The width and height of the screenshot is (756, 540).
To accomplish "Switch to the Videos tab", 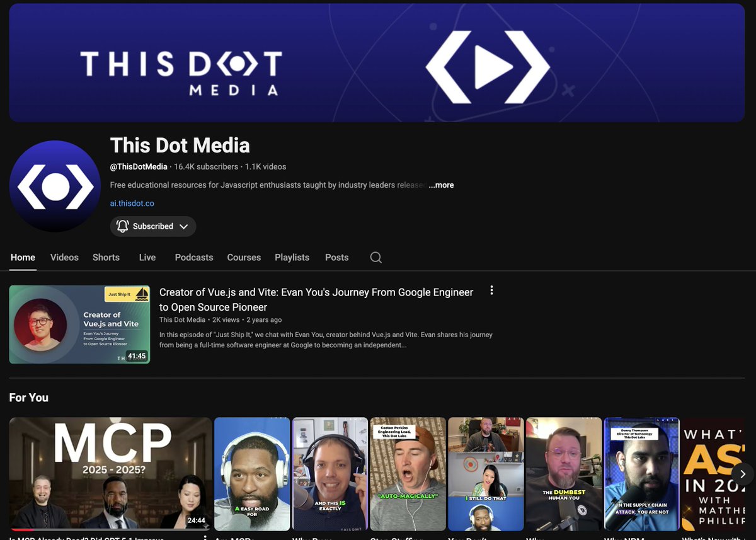I will click(x=64, y=257).
